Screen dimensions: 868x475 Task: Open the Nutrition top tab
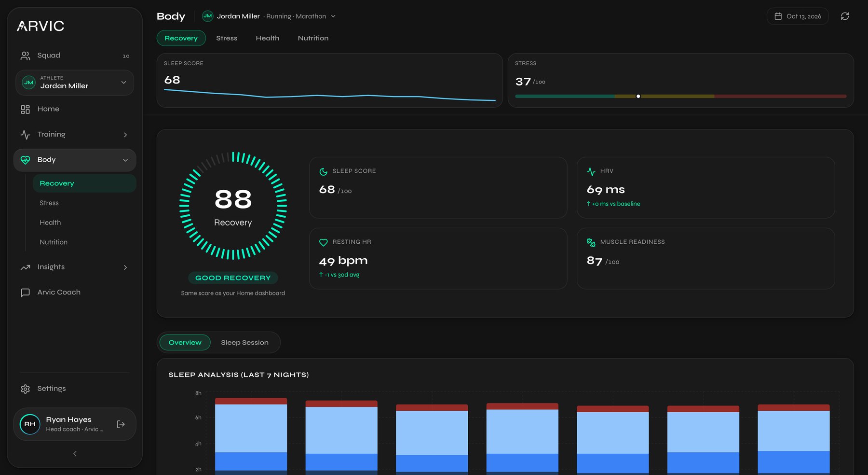point(313,38)
